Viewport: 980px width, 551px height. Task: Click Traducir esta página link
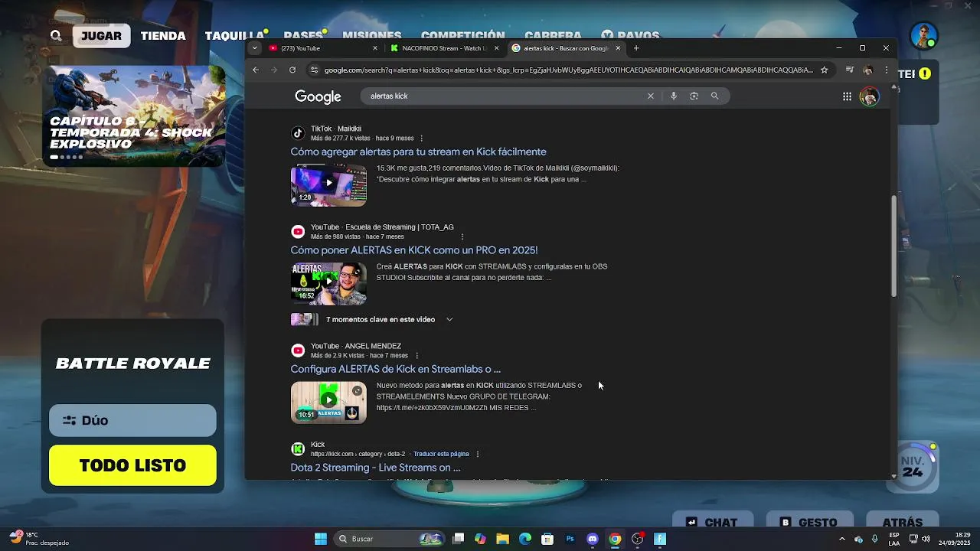(x=441, y=454)
